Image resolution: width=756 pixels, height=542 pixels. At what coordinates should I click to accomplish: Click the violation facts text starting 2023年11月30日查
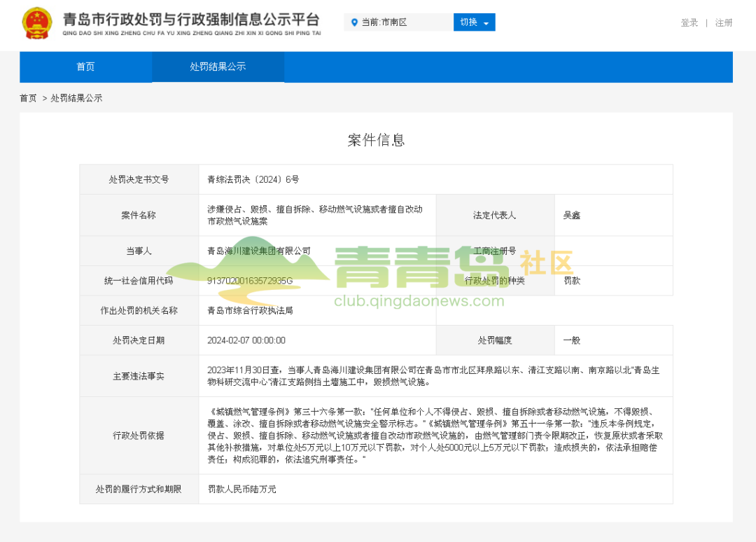point(433,376)
